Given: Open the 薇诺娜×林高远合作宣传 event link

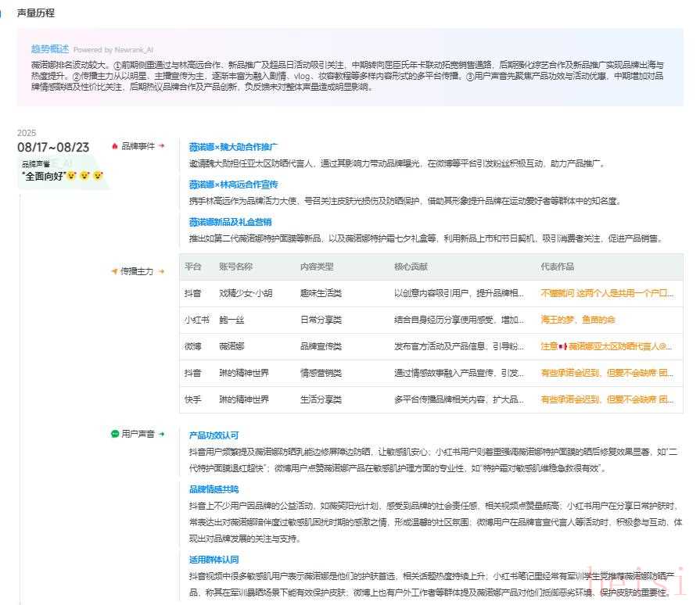Looking at the screenshot, I should point(233,184).
